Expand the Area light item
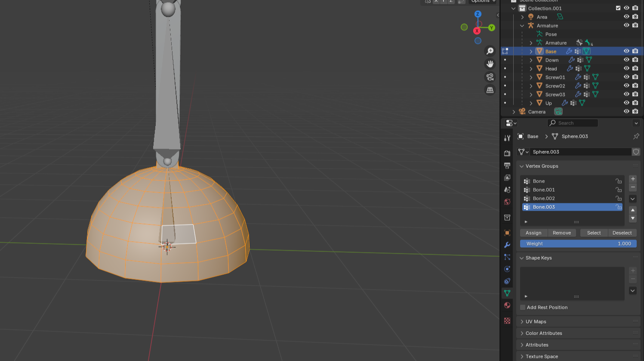Image resolution: width=644 pixels, height=361 pixels. tap(522, 17)
